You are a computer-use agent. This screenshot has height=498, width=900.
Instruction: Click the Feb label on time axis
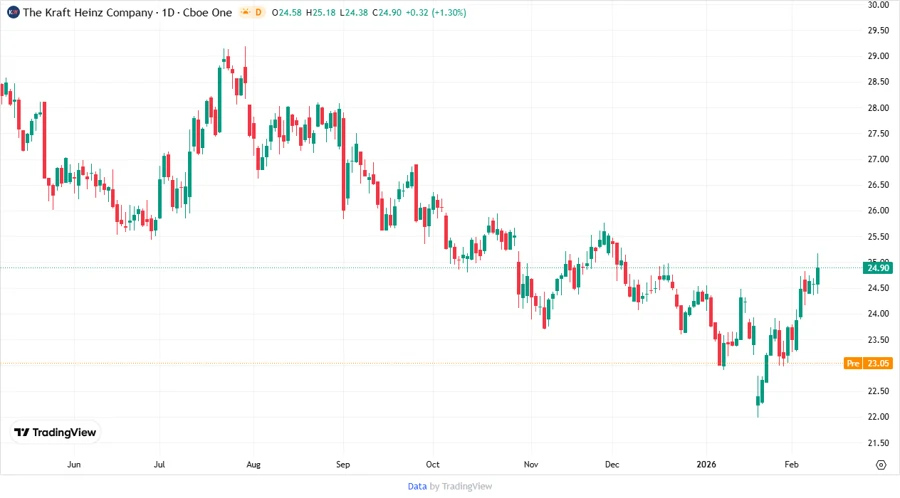[x=792, y=464]
